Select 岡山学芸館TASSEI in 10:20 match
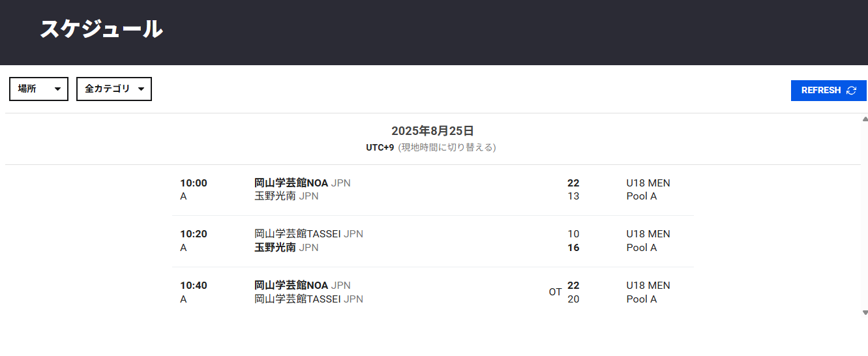The height and width of the screenshot is (356, 868). pyautogui.click(x=297, y=234)
